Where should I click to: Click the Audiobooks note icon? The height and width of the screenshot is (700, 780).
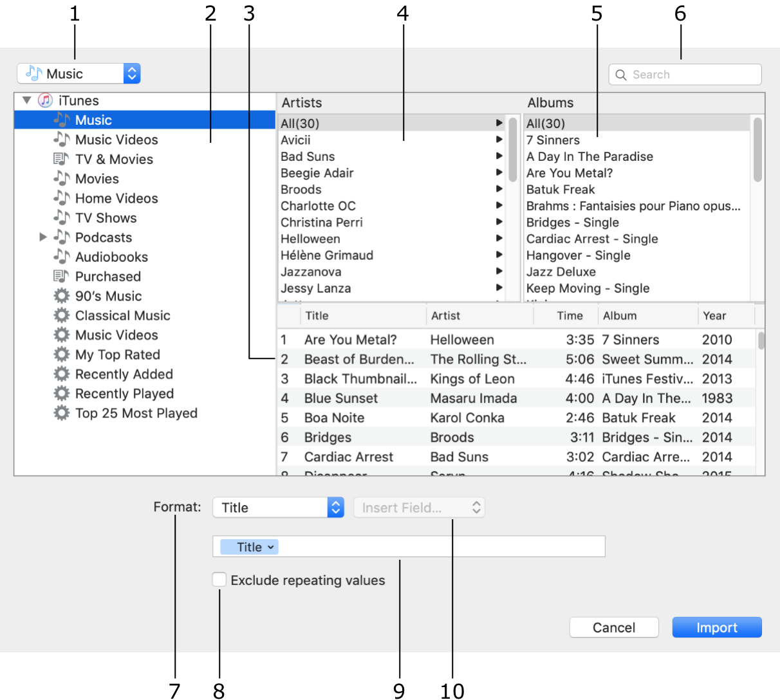coord(62,256)
